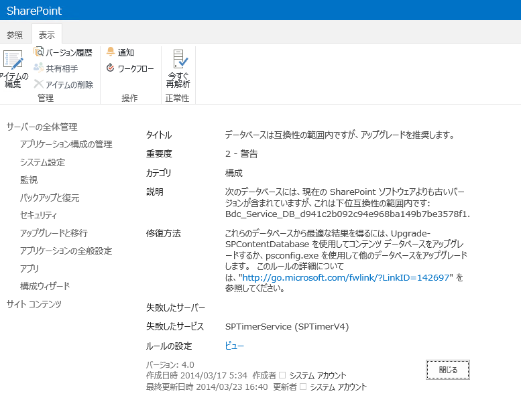This screenshot has width=521, height=420.
Task: Open アプリ navigation link
Action: pyautogui.click(x=30, y=269)
